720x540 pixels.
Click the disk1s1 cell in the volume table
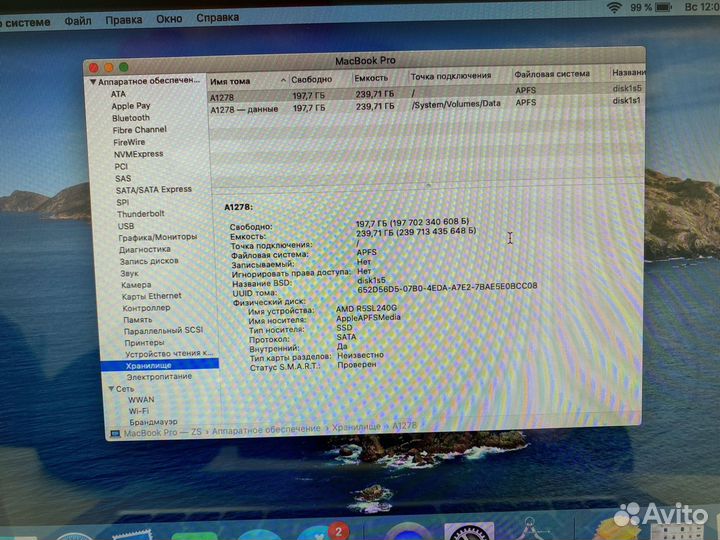[627, 101]
